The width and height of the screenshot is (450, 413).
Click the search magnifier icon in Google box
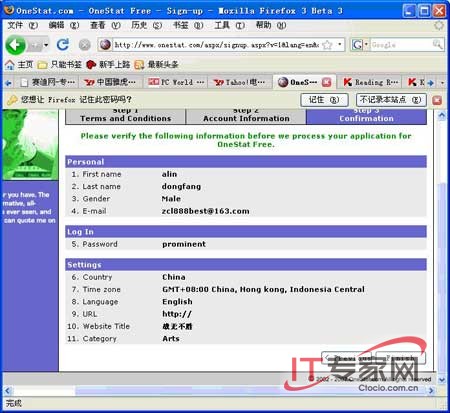(437, 44)
